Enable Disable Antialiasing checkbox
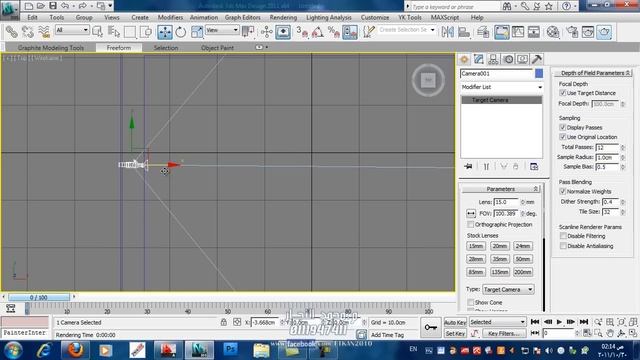Screen dimensions: 640x360 point(563,246)
